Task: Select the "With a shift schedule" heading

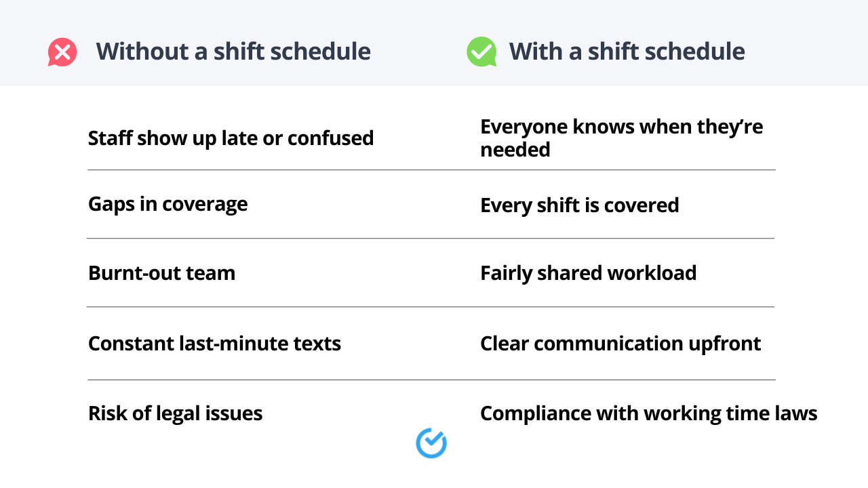Action: [x=627, y=52]
